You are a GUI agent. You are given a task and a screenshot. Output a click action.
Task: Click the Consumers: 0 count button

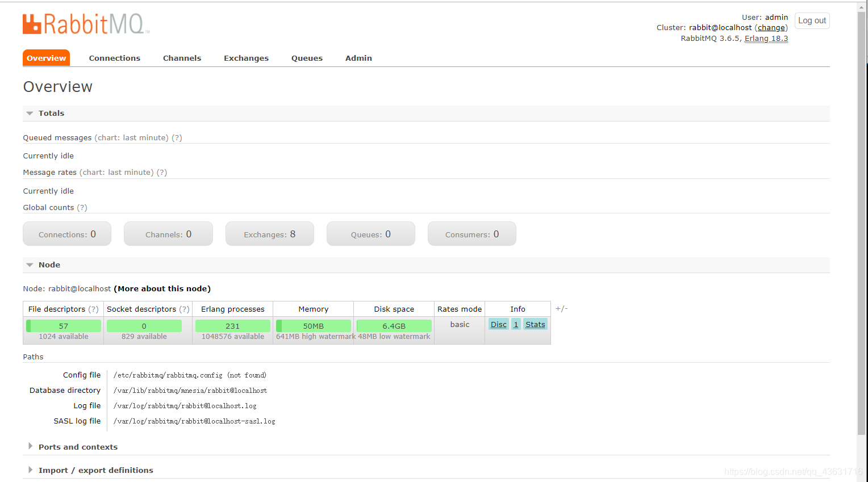(471, 234)
